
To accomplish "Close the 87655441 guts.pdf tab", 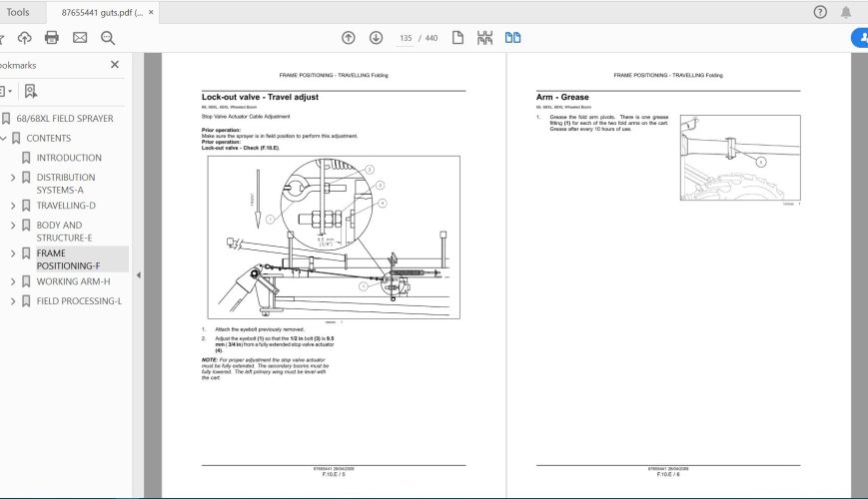I will [x=151, y=12].
